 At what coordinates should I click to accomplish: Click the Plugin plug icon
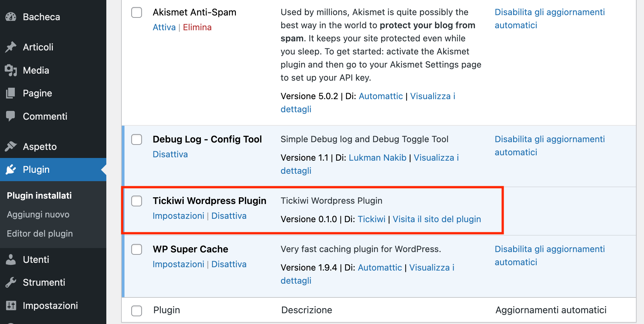tap(11, 170)
